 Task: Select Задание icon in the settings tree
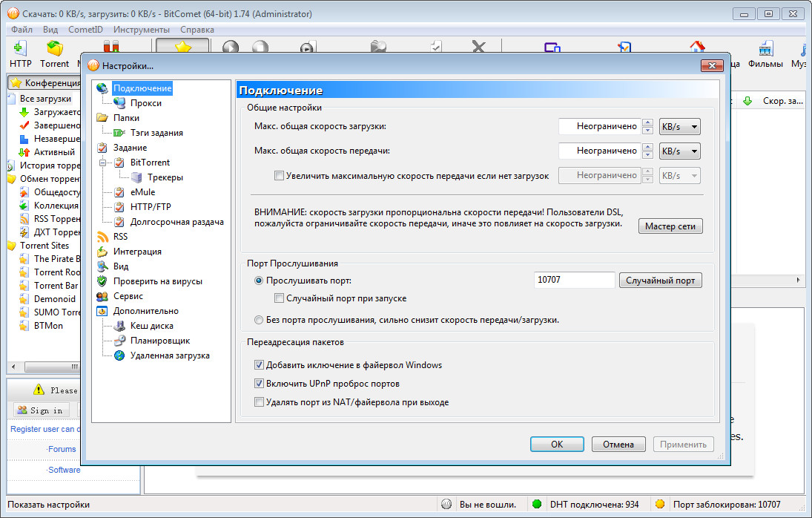102,148
